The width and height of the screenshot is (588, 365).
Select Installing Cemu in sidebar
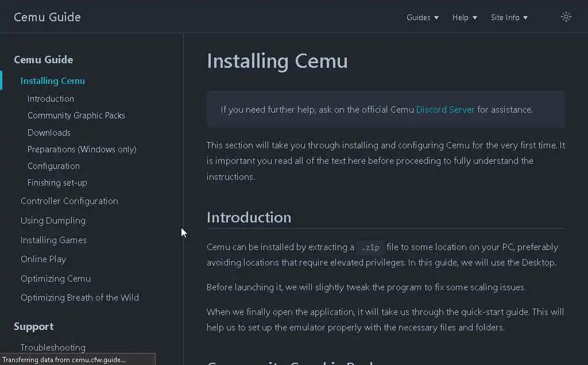(x=52, y=80)
